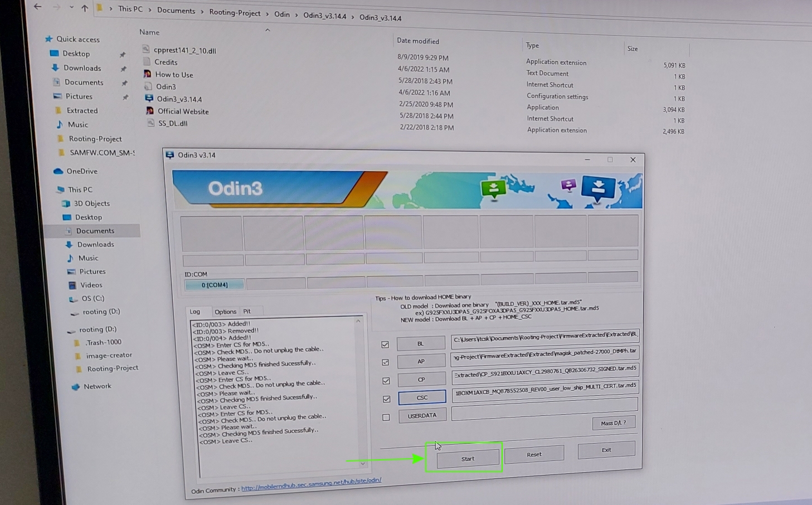Click the Explorer Back arrow

tap(37, 7)
